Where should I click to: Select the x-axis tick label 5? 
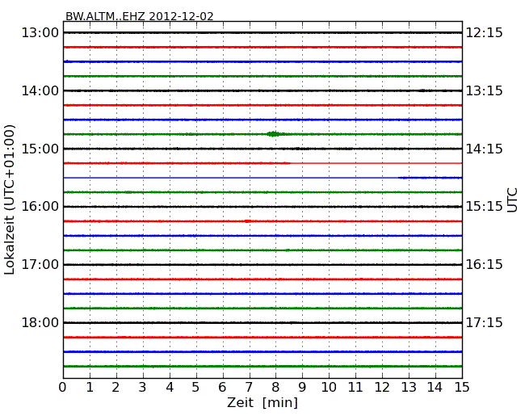[x=196, y=388]
